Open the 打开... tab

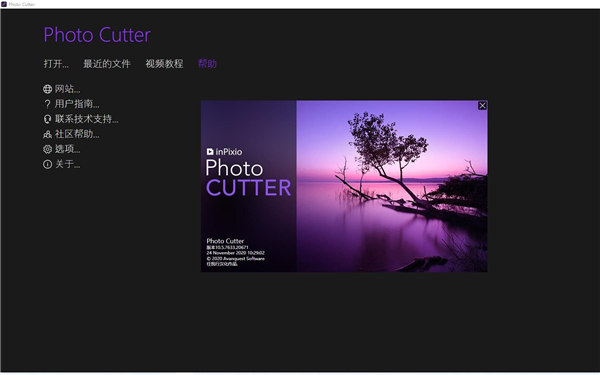tap(56, 64)
